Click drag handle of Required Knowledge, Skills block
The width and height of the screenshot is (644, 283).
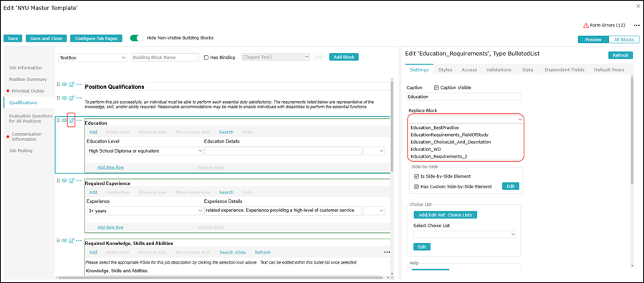[58, 240]
